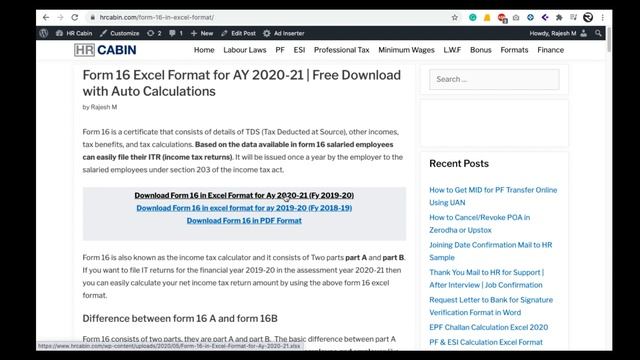Click the page vertical scrollbar
640x360 pixels.
(609, 40)
